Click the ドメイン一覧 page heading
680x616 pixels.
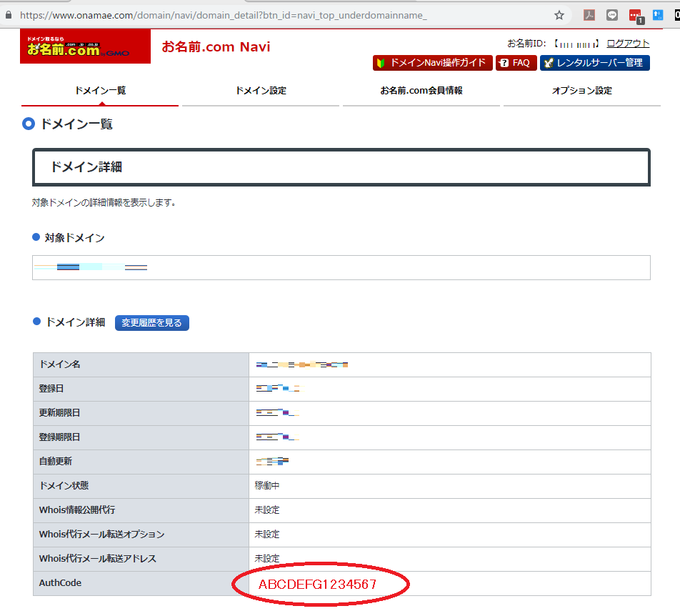[76, 124]
